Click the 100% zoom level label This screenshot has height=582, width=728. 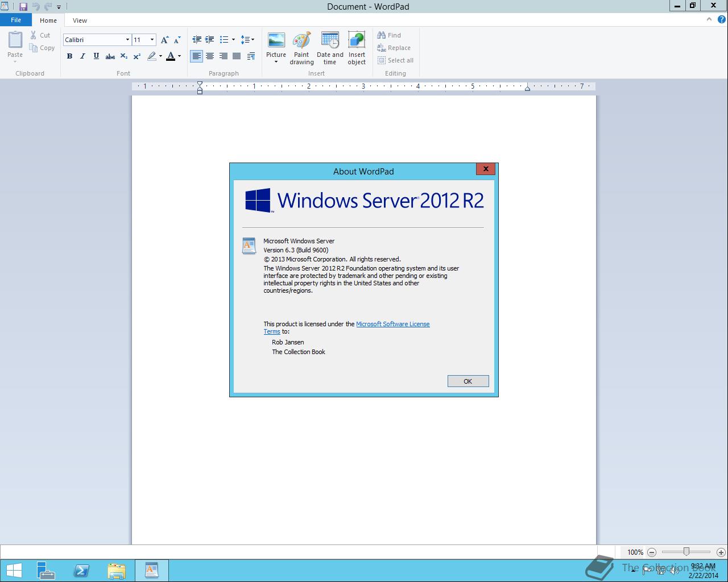click(x=635, y=552)
